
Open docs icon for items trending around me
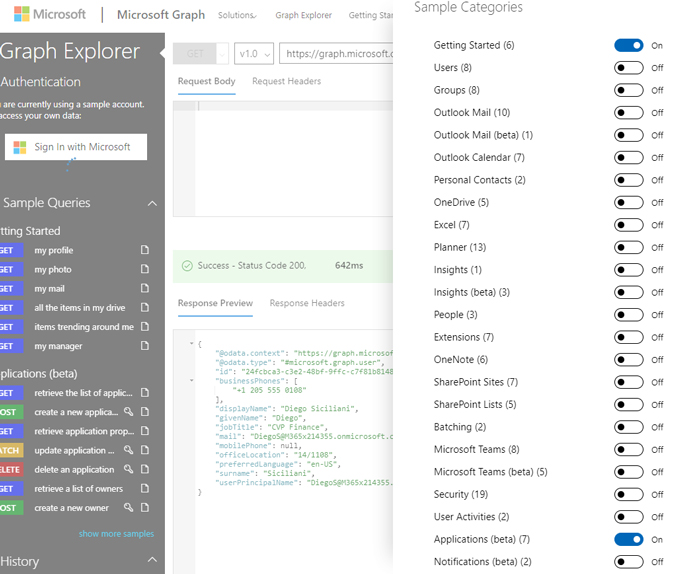coord(145,327)
